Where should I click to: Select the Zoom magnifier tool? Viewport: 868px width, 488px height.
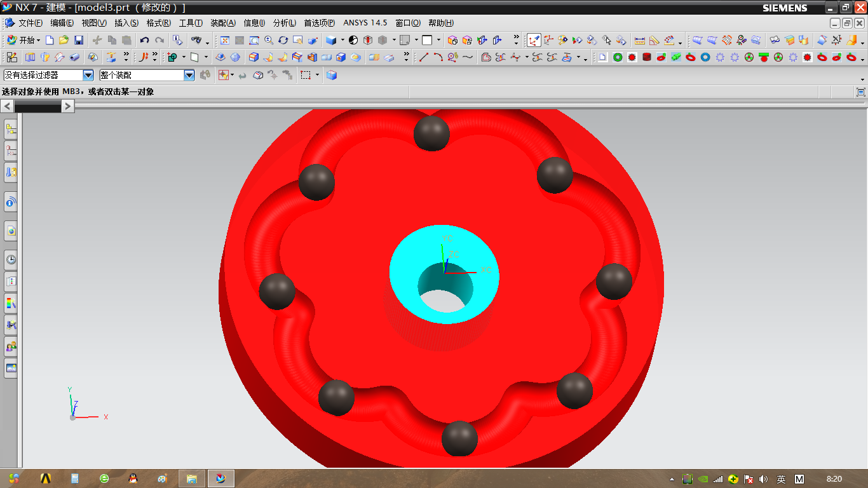pos(269,40)
